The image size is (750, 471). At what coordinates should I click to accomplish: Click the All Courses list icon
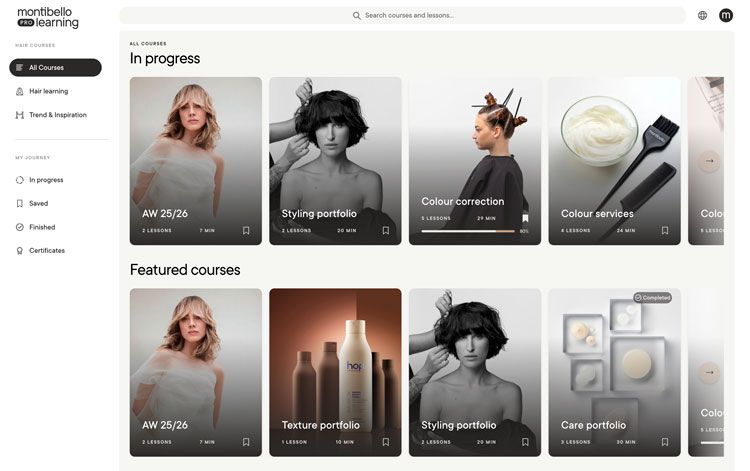pyautogui.click(x=20, y=67)
